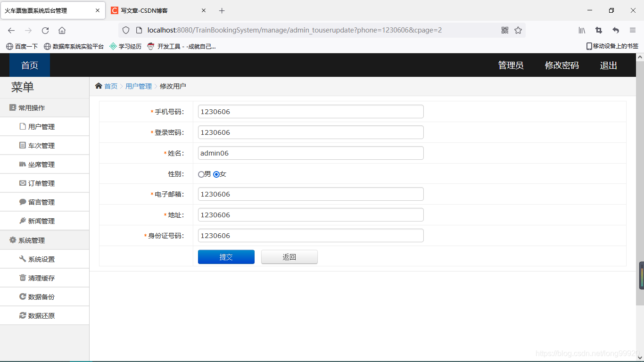
Task: Click the 订单管理 envelope icon
Action: pos(22,183)
